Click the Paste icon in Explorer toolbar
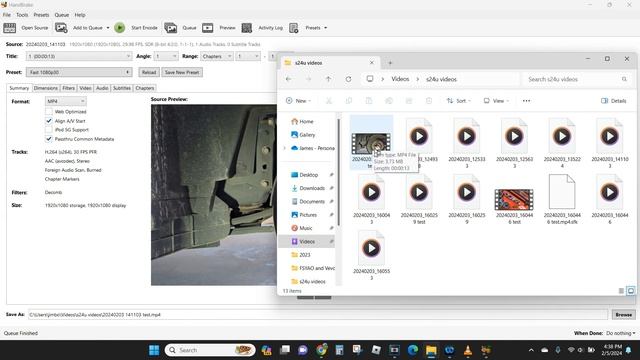Image resolution: width=640 pixels, height=360 pixels. click(369, 101)
